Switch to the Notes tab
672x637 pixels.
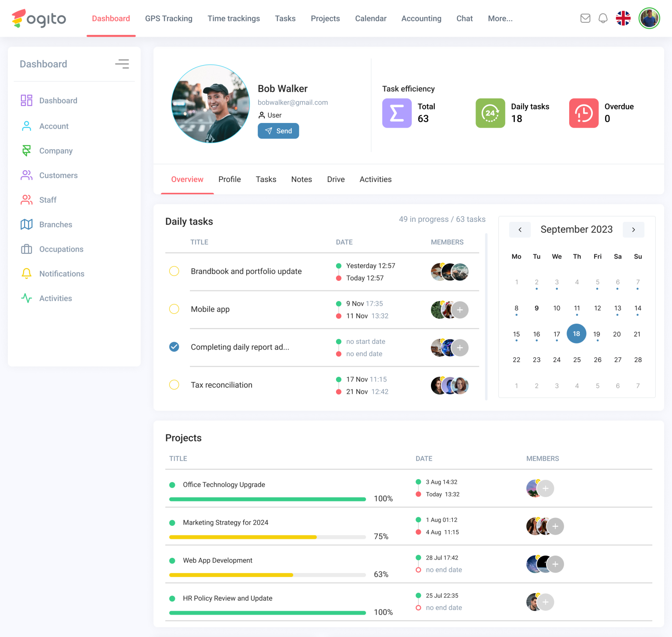point(301,179)
